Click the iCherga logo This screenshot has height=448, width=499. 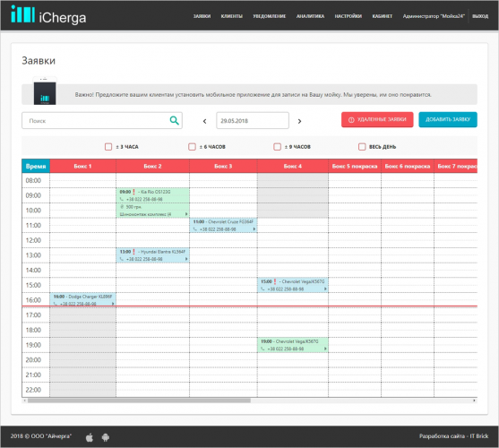[x=48, y=15]
